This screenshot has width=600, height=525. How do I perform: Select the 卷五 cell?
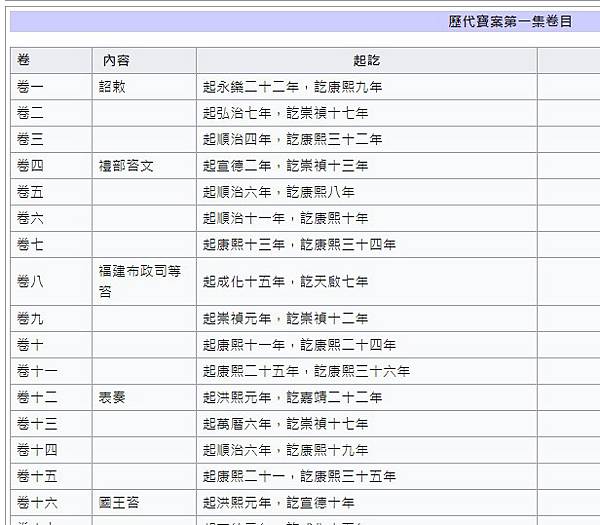[x=51, y=192]
